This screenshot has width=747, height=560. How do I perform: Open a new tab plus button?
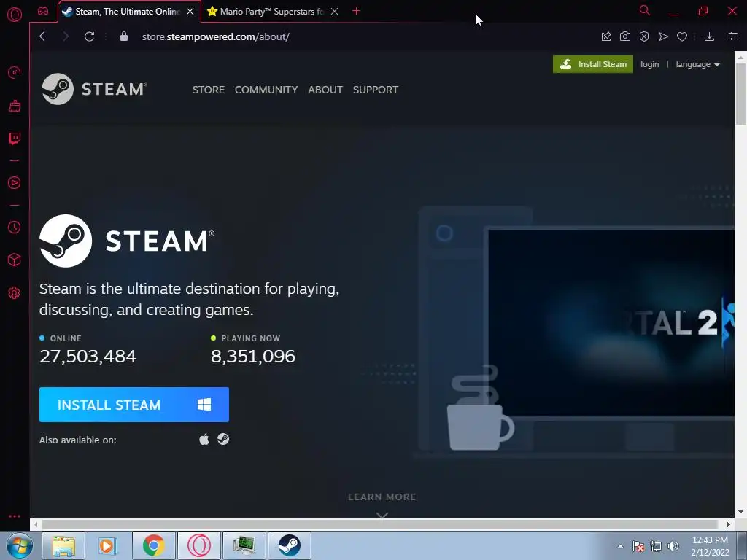coord(356,11)
